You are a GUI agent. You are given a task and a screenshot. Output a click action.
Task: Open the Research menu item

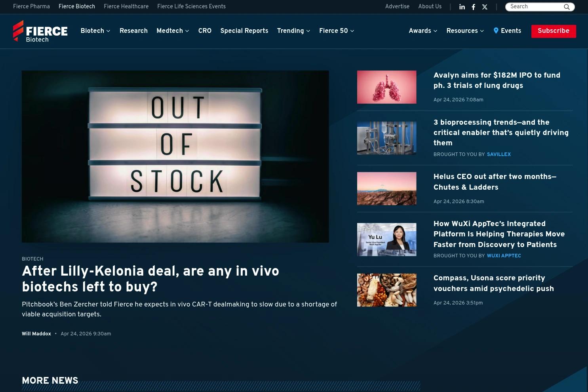[133, 31]
